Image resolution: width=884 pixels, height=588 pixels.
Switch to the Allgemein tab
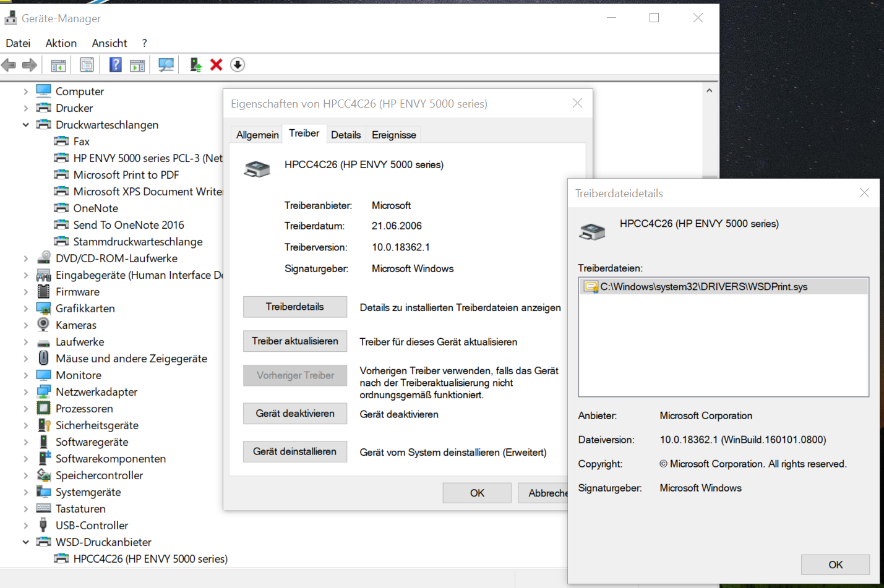click(x=257, y=135)
